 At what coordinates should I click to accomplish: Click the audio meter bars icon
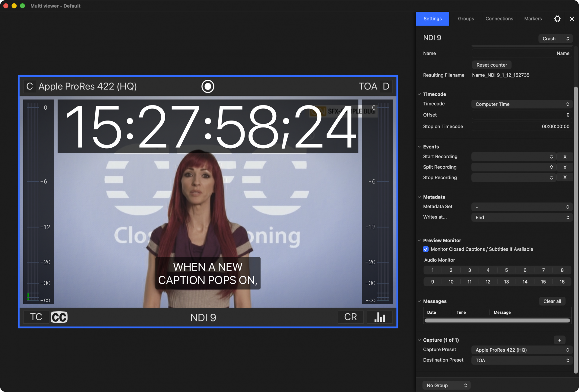tap(380, 317)
